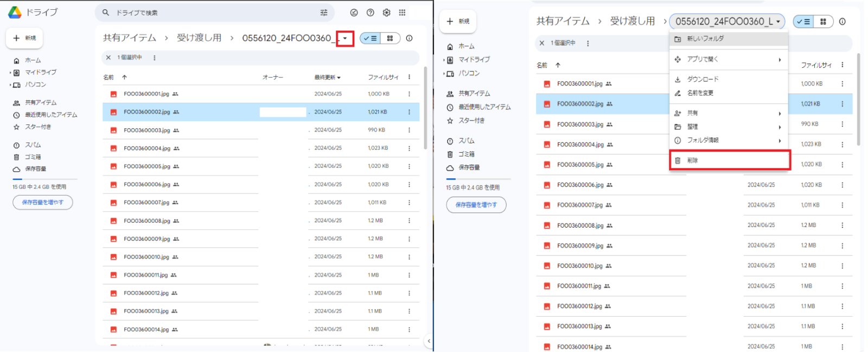Open row menu for FOO03600001.jpg in left screenshot

click(410, 94)
